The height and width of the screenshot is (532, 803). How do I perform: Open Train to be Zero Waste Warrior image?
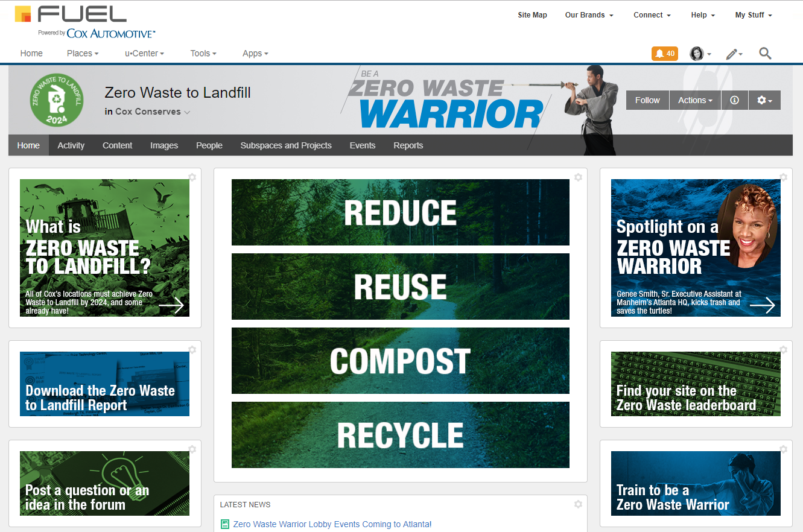pos(696,483)
